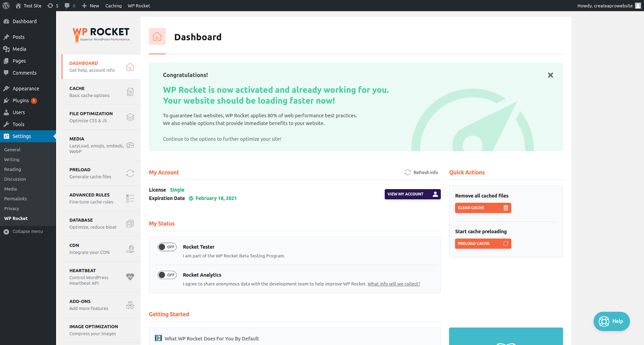Click the Plugins plug icon in sidebar
Image resolution: width=644 pixels, height=345 pixels.
6,101
